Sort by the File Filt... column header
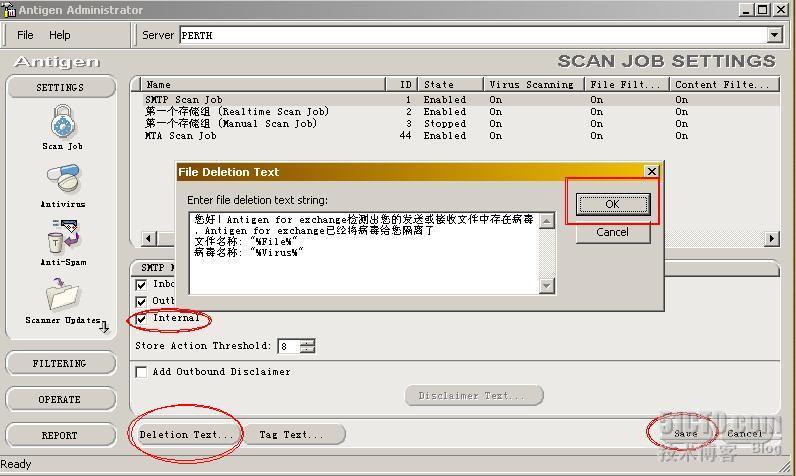 coord(627,84)
